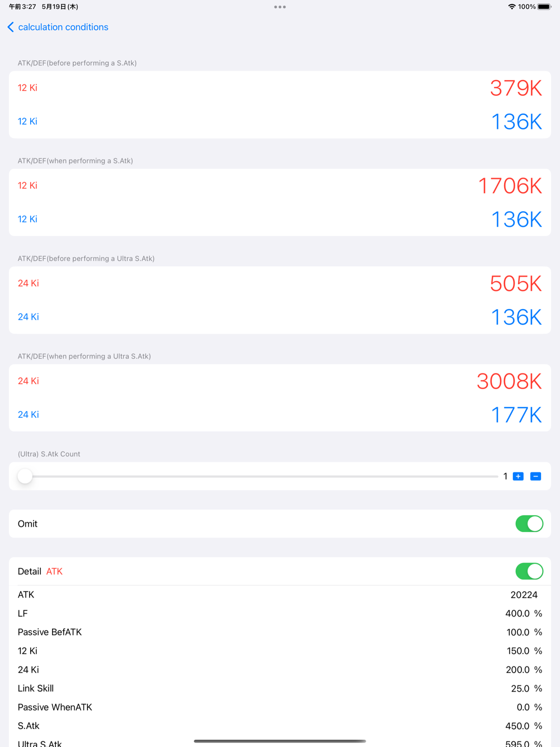Open the three-dot multitasking menu

coord(280,7)
